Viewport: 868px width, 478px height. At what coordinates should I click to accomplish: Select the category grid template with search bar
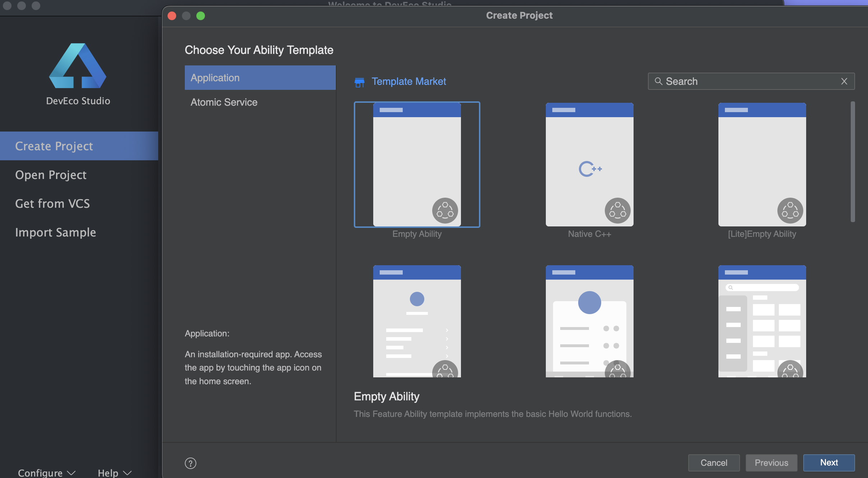point(762,321)
